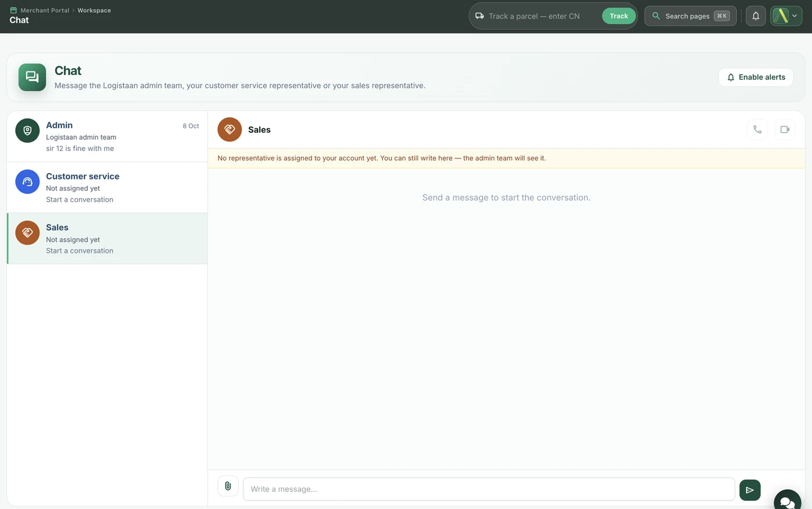Click the 'sir 12 is fine with me' preview
The height and width of the screenshot is (509, 812).
point(80,149)
